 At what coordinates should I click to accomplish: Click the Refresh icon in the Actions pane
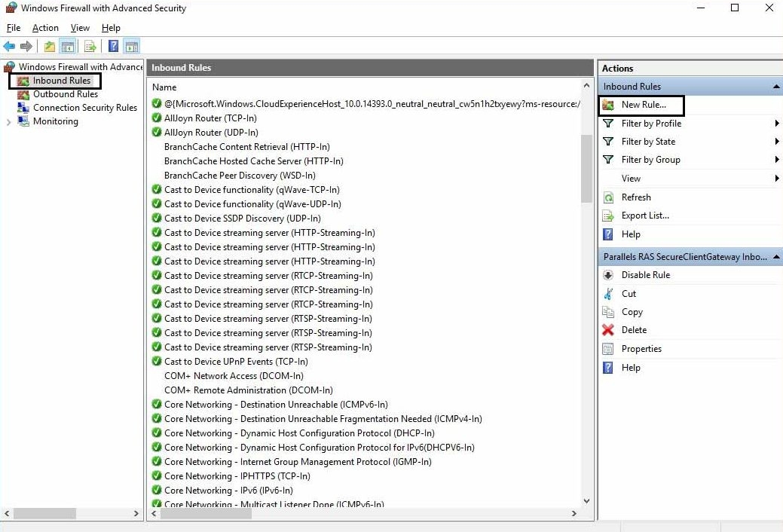(x=608, y=197)
